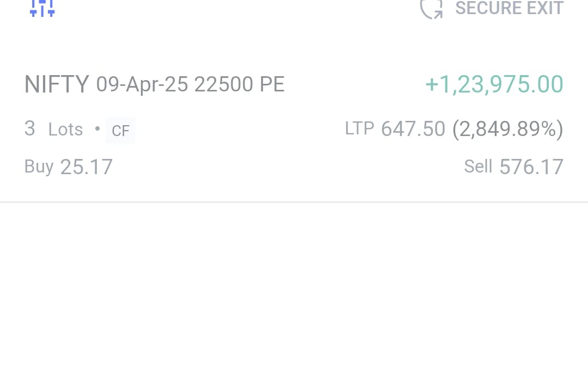Tap the 25.17 buy average price
The image size is (588, 369).
click(87, 167)
